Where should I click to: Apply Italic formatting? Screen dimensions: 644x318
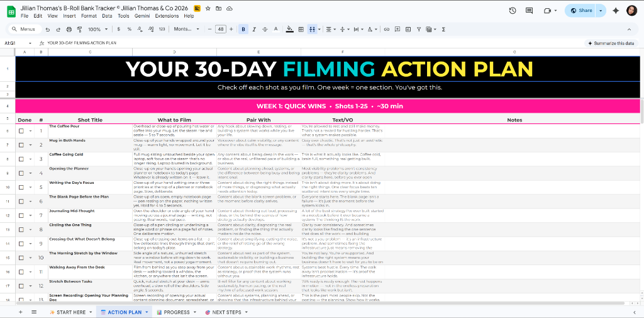click(254, 29)
